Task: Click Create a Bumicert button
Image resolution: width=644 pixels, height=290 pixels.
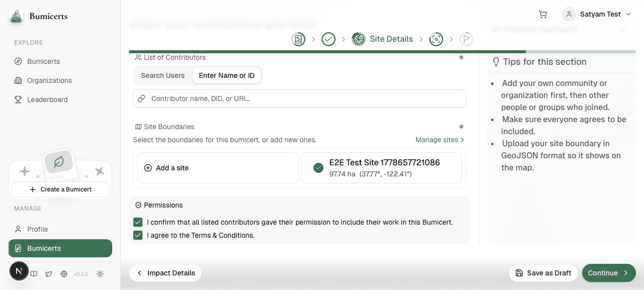Action: tap(60, 189)
